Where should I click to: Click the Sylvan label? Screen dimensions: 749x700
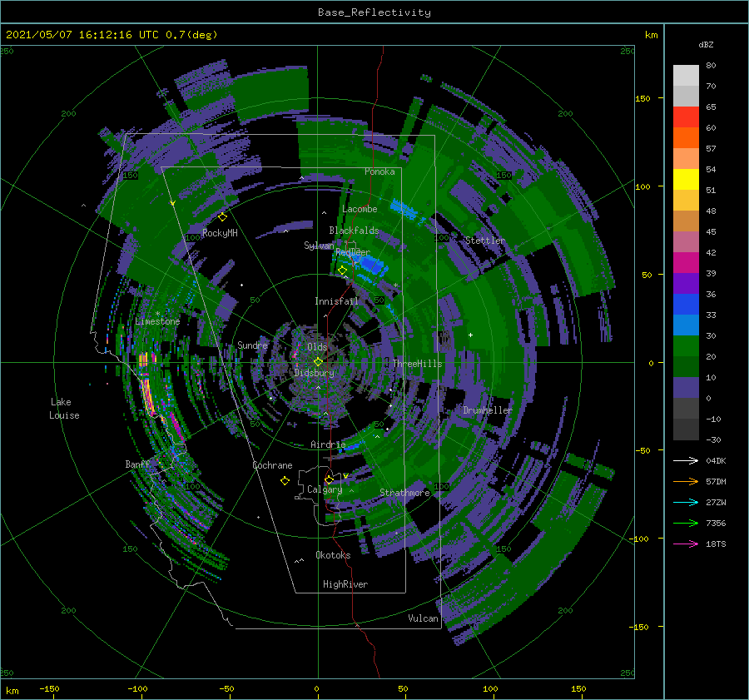[319, 246]
